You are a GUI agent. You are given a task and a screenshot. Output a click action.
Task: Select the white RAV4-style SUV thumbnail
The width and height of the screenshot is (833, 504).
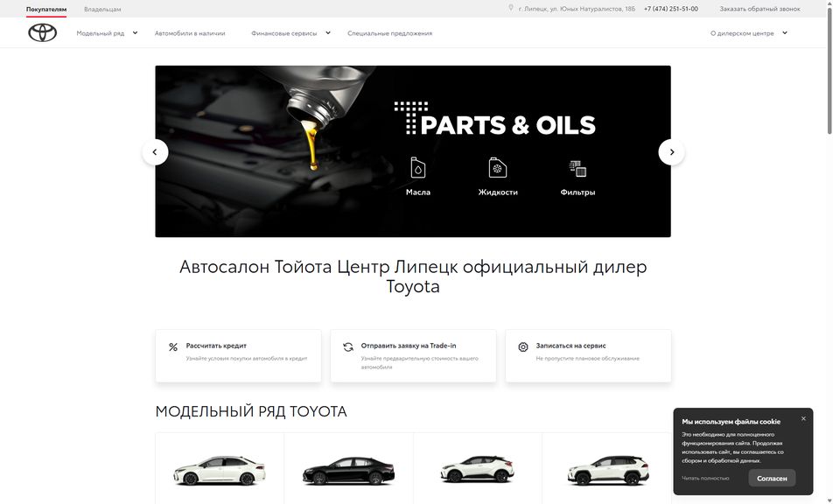tap(608, 470)
